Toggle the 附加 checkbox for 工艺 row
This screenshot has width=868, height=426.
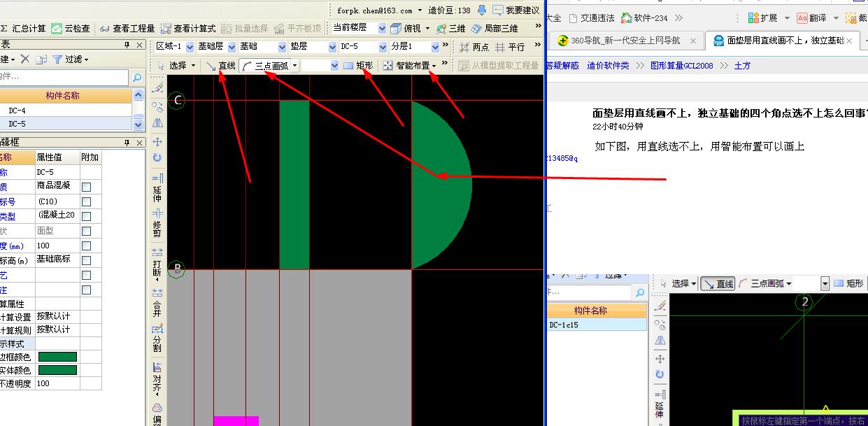[87, 275]
